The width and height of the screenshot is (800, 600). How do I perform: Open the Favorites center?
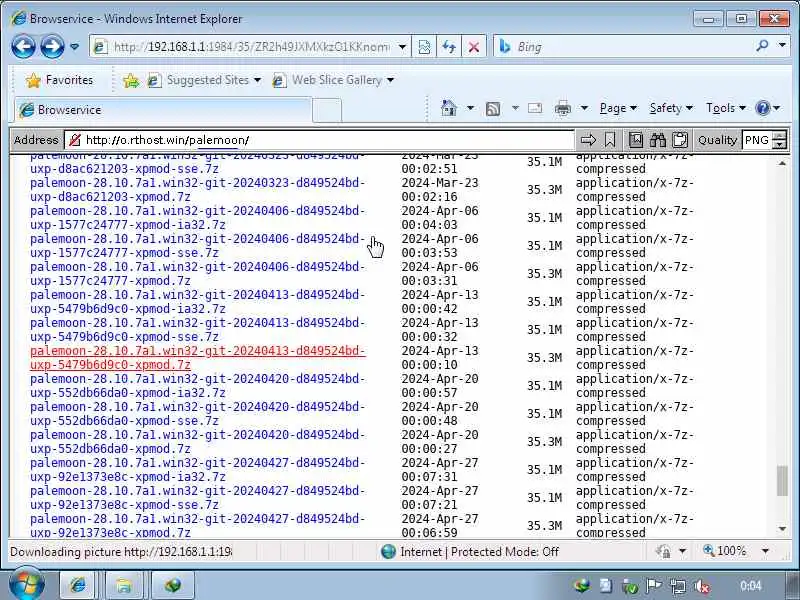60,80
